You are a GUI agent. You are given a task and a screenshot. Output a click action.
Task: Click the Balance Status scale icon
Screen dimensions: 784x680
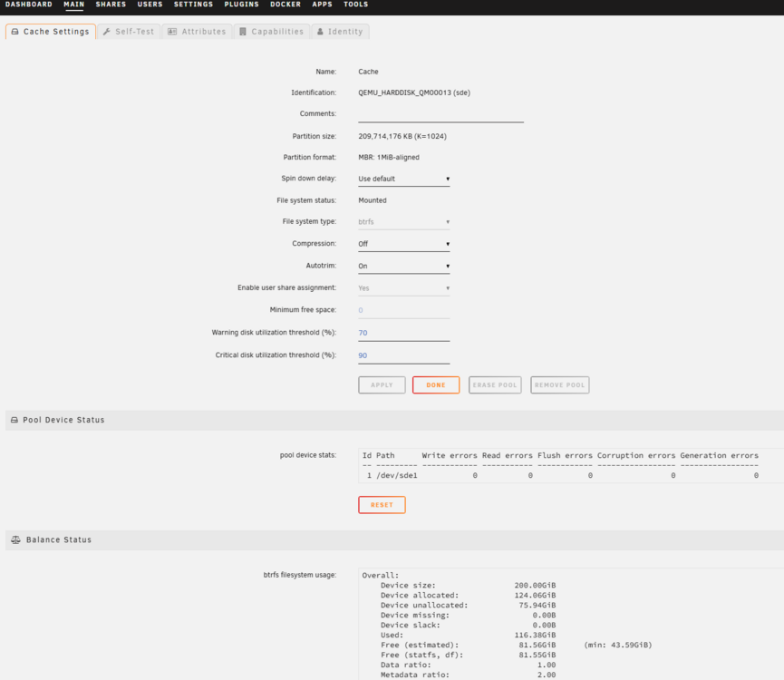point(16,540)
